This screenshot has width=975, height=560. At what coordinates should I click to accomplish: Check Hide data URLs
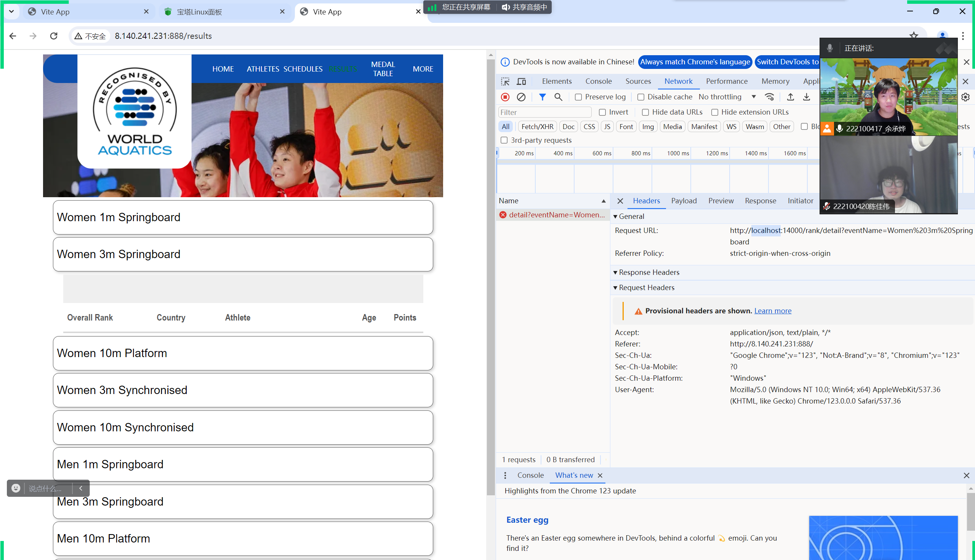point(645,112)
